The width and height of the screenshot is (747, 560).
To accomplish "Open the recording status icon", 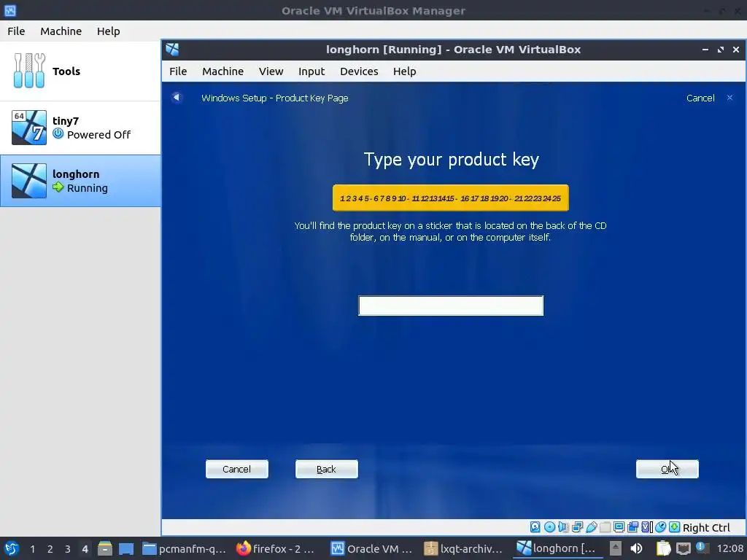I will (632, 526).
